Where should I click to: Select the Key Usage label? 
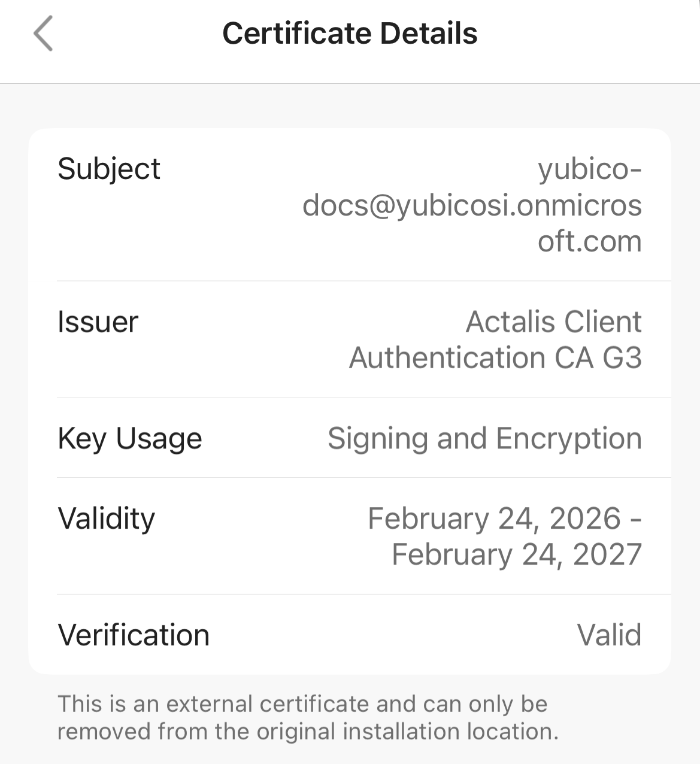point(129,439)
